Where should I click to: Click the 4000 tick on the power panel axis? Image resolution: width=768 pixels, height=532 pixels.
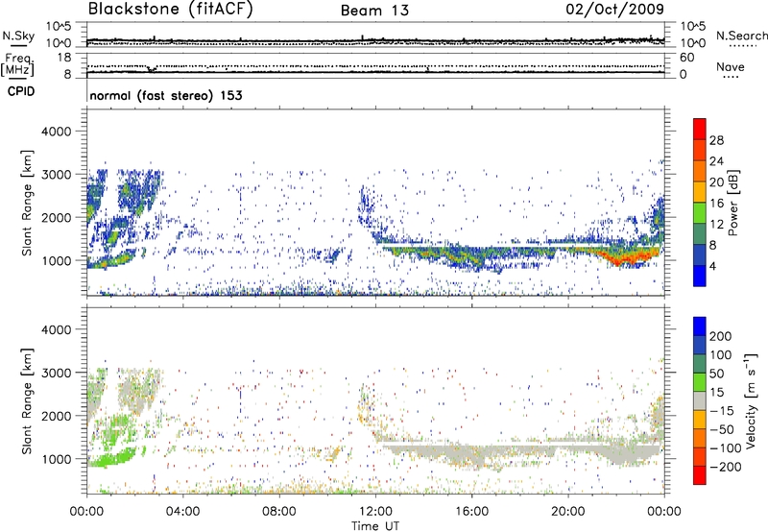tap(57, 132)
